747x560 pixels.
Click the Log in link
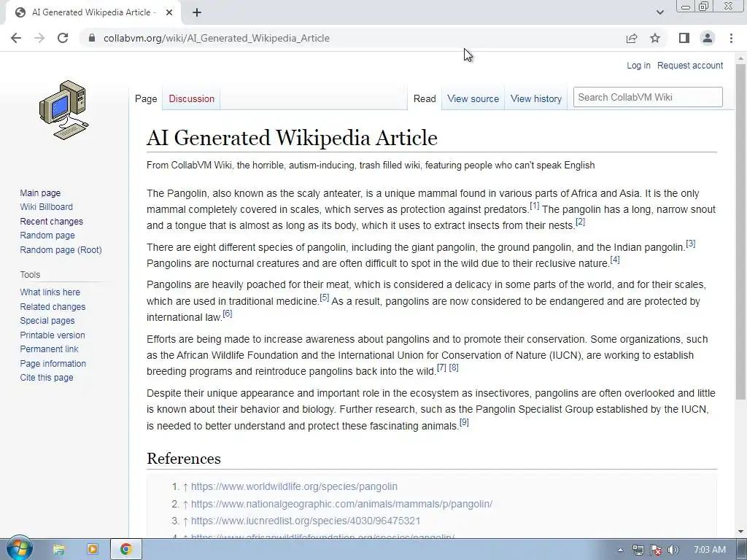pyautogui.click(x=638, y=65)
